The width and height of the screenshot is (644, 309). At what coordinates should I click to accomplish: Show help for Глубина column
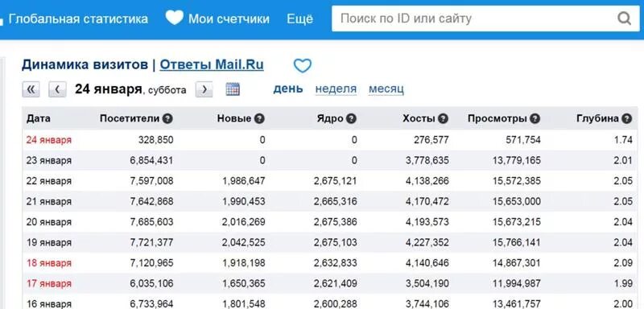tap(626, 119)
